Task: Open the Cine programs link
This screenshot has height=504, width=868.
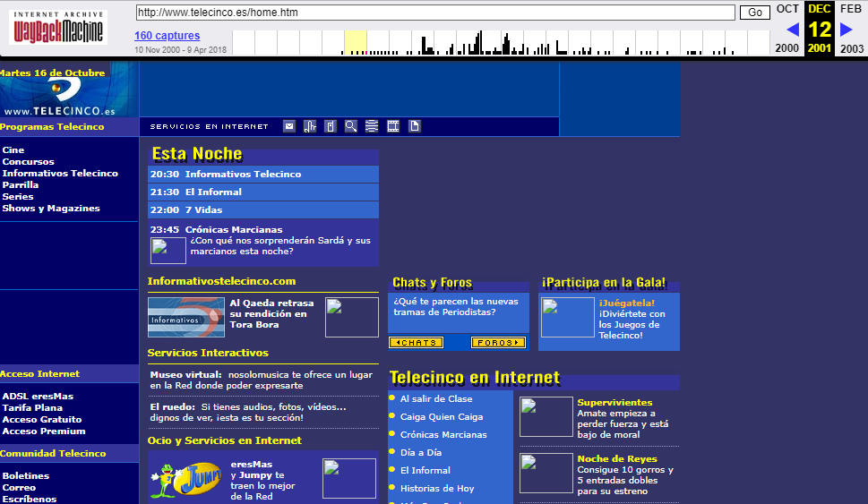Action: (13, 149)
